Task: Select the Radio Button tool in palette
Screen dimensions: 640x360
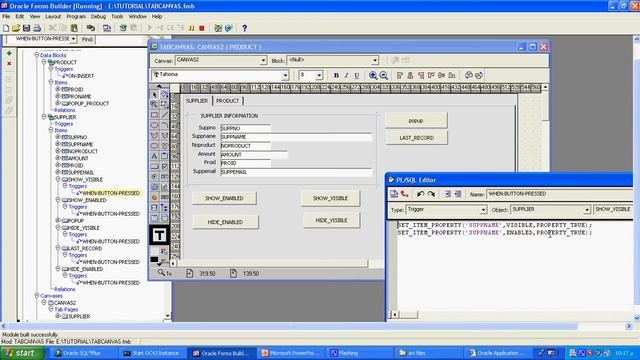Action: click(154, 176)
